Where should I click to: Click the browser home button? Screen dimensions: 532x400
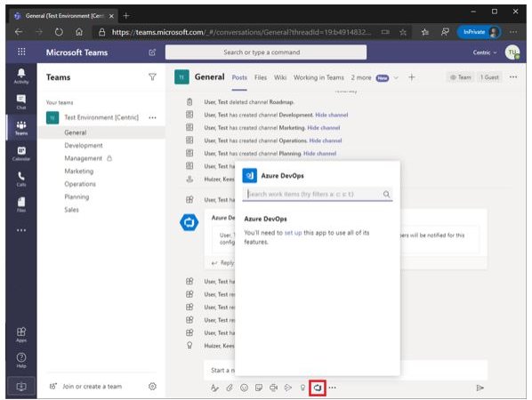coord(79,32)
